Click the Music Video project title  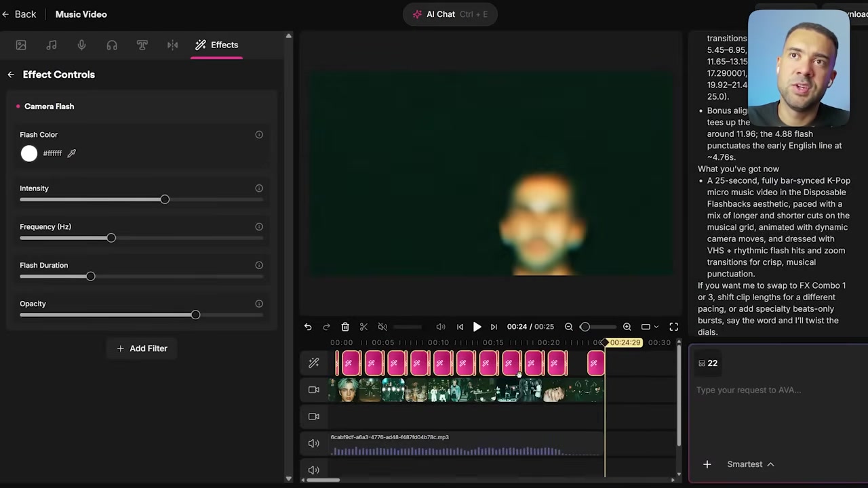pyautogui.click(x=81, y=14)
